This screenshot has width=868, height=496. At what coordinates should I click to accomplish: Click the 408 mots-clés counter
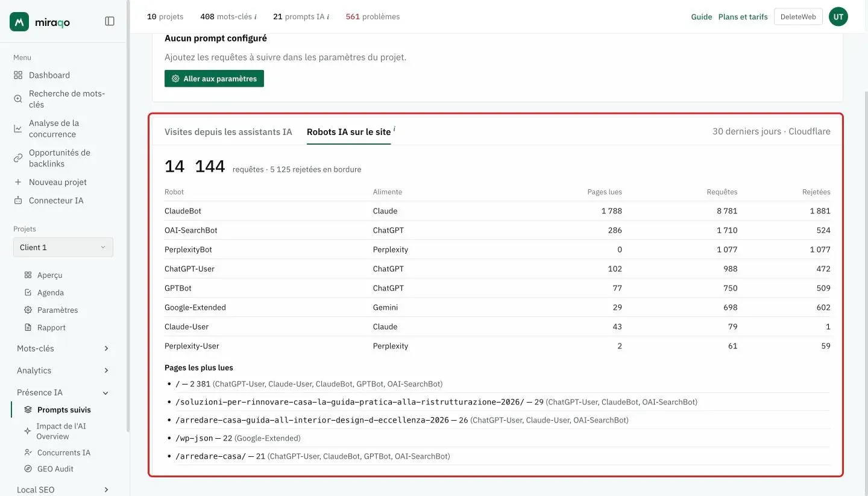point(228,17)
